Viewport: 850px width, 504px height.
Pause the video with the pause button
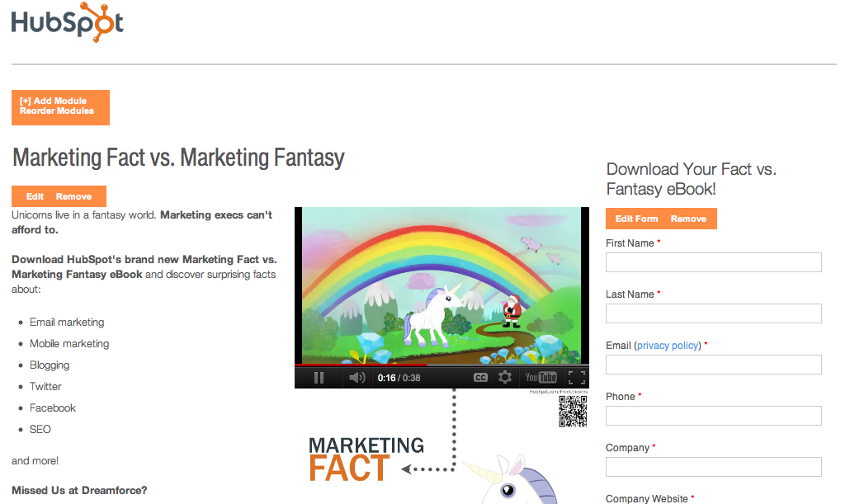point(319,378)
